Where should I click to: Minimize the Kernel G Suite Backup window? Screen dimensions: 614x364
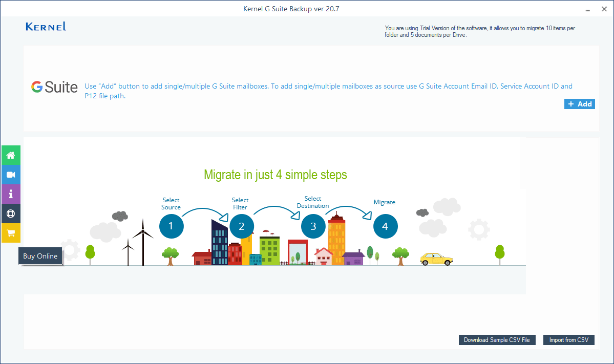click(x=588, y=9)
